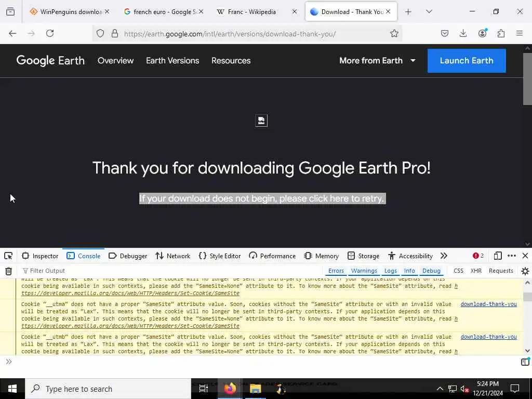Toggle the Logs console filter
Viewport: 532px width, 399px height.
pyautogui.click(x=391, y=271)
